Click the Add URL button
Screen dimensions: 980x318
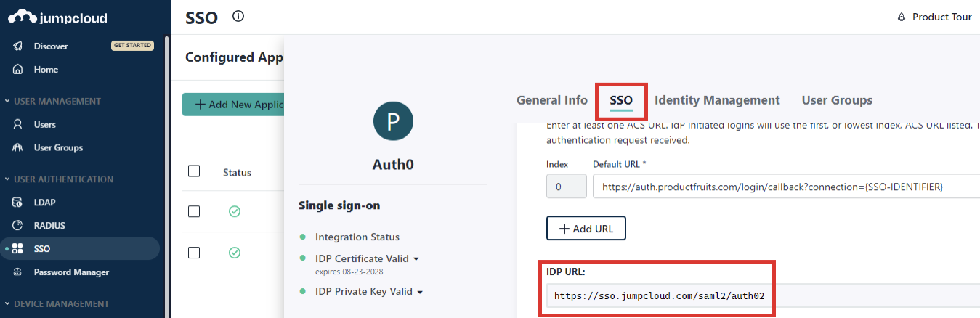pyautogui.click(x=586, y=228)
